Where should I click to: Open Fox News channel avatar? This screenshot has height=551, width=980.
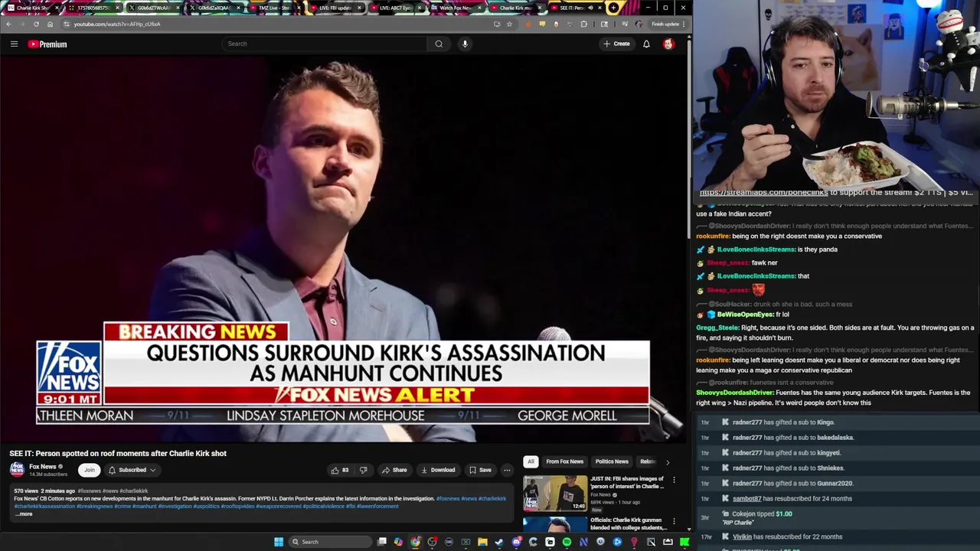click(17, 470)
